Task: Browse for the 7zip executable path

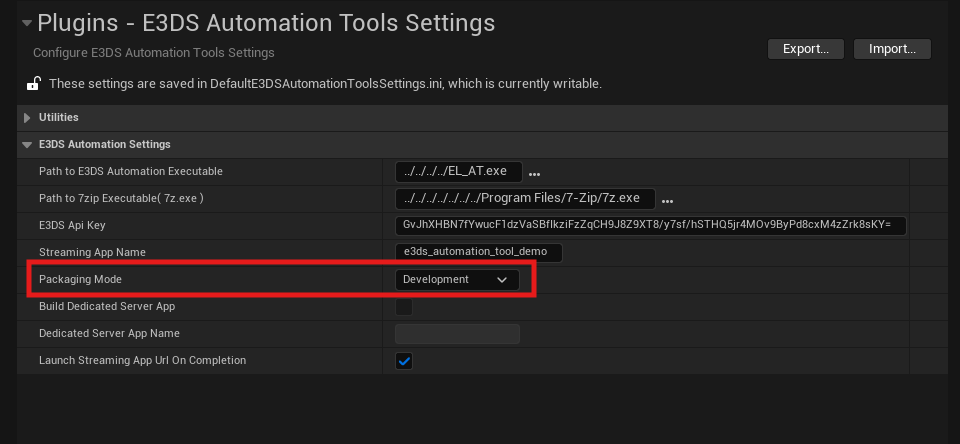Action: point(667,200)
